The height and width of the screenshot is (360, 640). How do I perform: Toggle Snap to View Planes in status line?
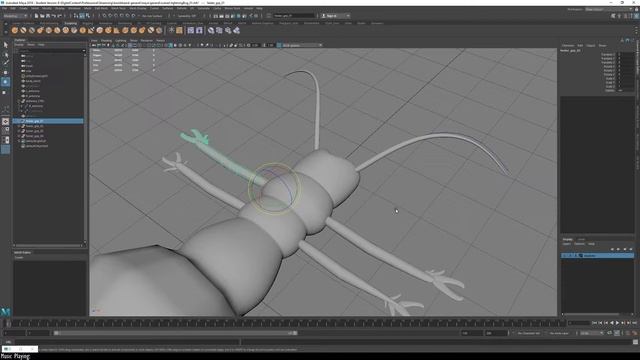pos(127,16)
